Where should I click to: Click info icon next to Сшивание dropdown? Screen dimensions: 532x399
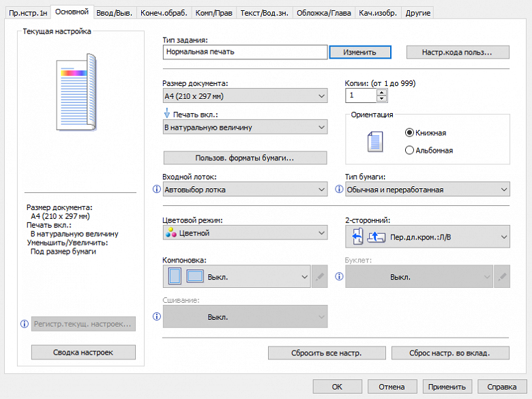coord(156,317)
